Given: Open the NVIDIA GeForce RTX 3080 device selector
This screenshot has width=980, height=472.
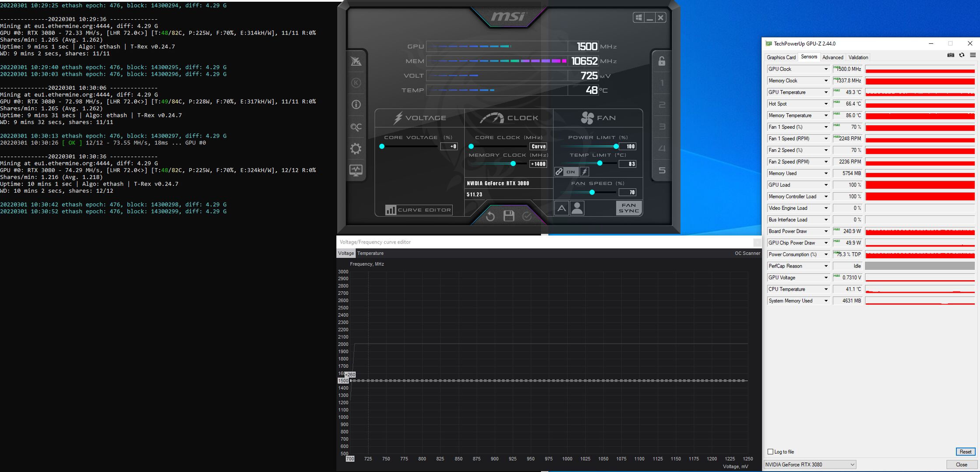Looking at the screenshot, I should [x=810, y=465].
